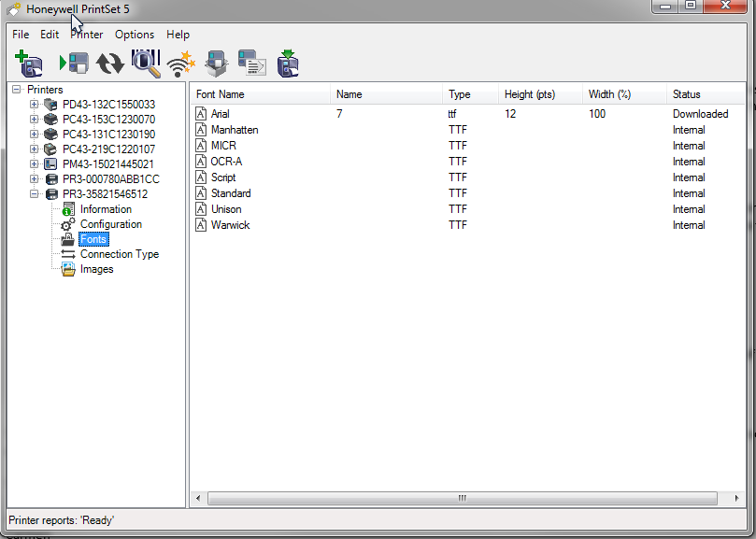Click the horizontal scrollbar left arrow
Image resolution: width=756 pixels, height=539 pixels.
[x=198, y=498]
